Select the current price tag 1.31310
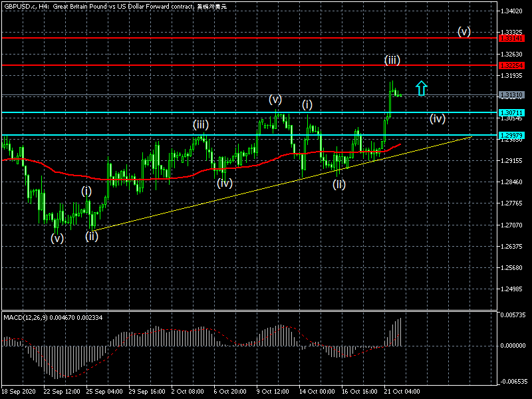Screen dimensions: 532x399 (511, 96)
